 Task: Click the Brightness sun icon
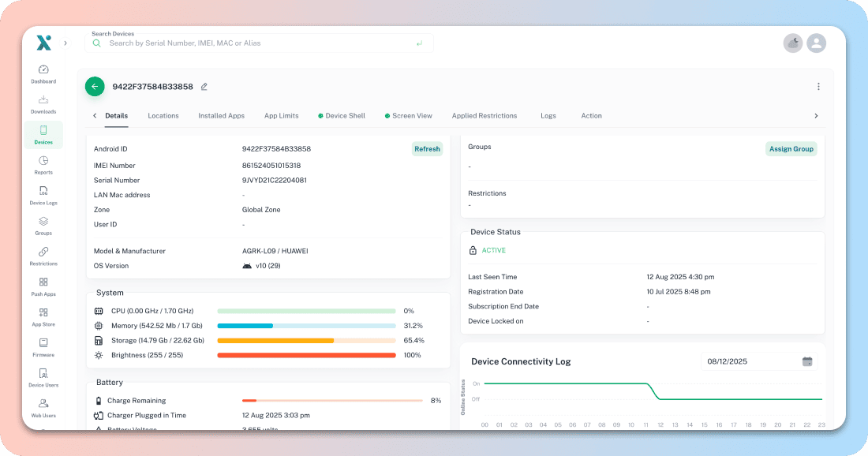click(99, 355)
